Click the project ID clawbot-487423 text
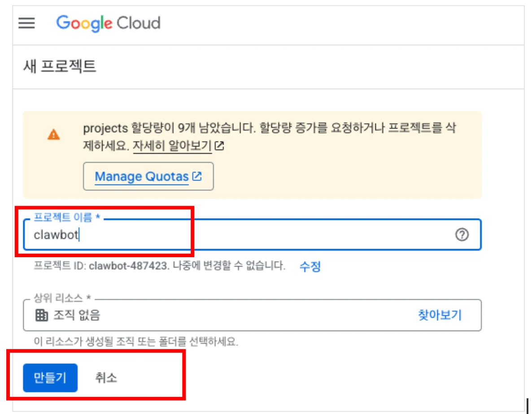Screen dimensions: 532x414 (128, 266)
